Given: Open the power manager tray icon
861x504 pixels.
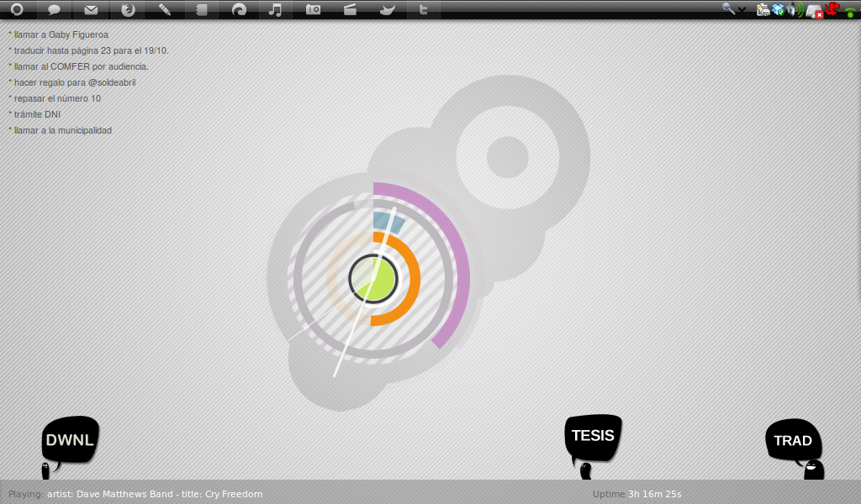Looking at the screenshot, I should tap(763, 10).
